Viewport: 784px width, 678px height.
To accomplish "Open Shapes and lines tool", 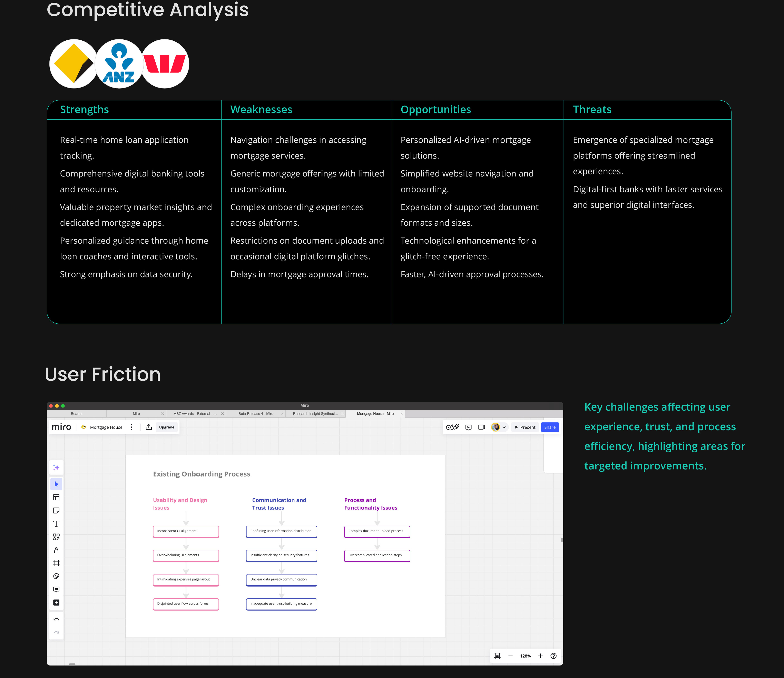I will click(56, 537).
